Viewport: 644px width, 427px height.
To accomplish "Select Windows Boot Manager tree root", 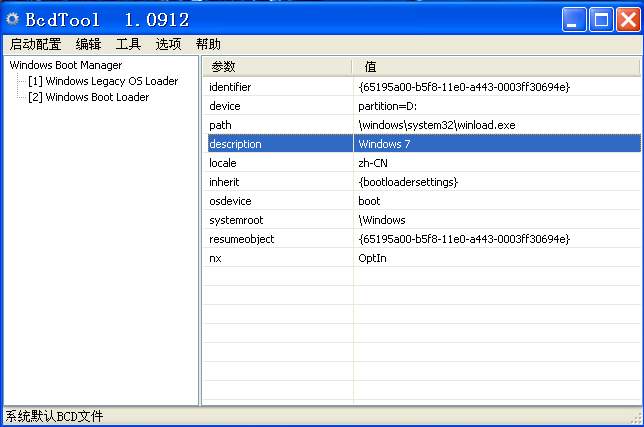I will (x=66, y=65).
